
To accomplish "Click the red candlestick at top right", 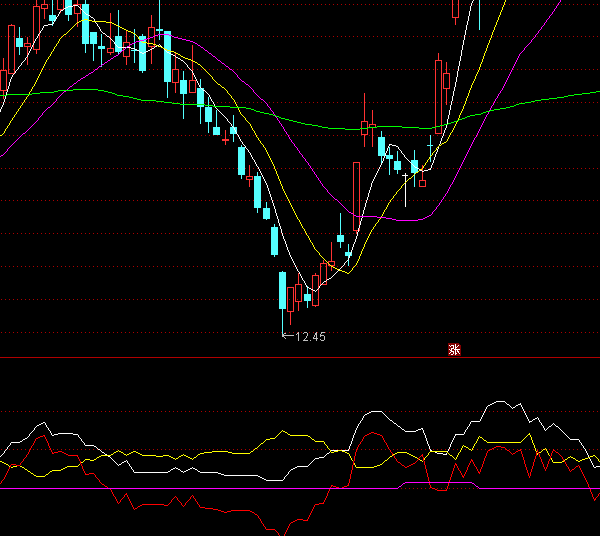I will coord(456,8).
